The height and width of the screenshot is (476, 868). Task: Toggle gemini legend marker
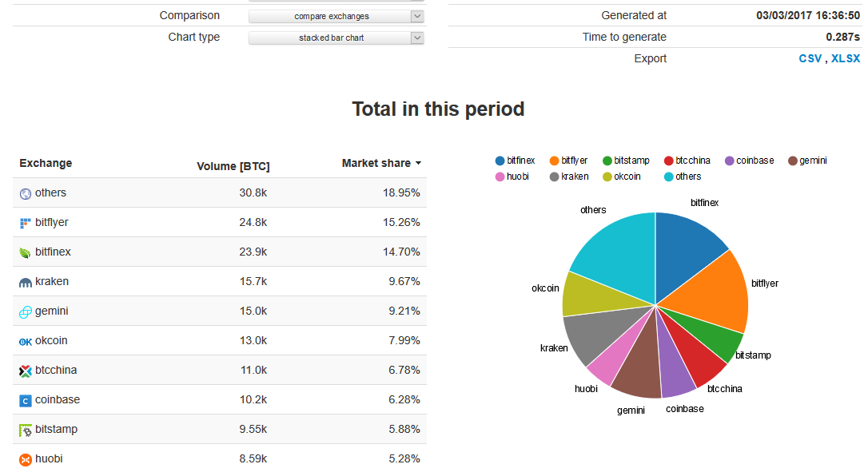click(x=793, y=161)
